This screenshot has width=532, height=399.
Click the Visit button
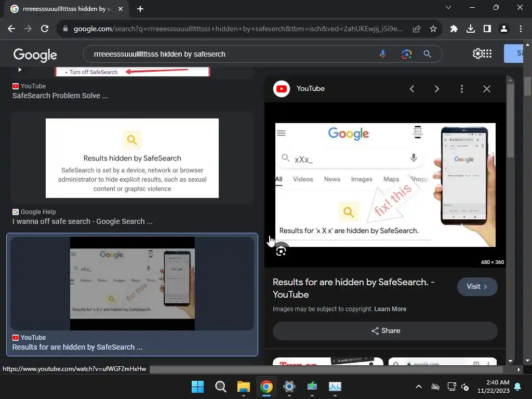[477, 287]
